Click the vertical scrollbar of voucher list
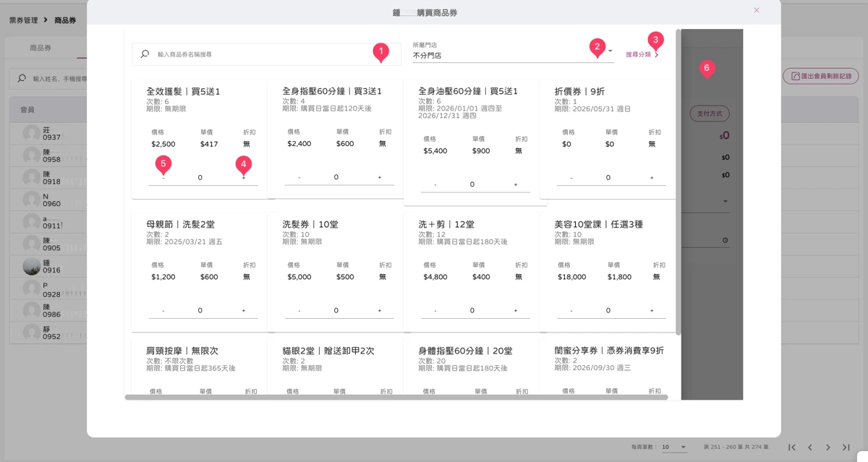The image size is (868, 462). click(678, 182)
